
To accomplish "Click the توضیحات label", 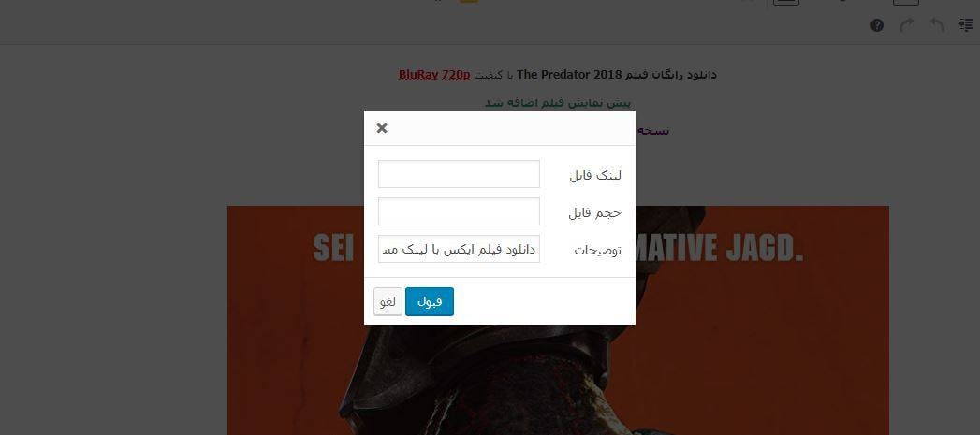I will tap(597, 250).
